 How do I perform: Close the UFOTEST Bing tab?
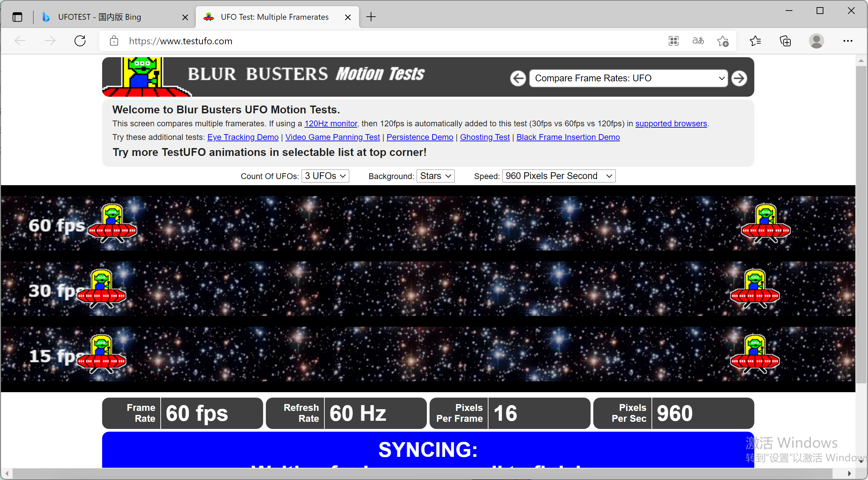tap(185, 17)
